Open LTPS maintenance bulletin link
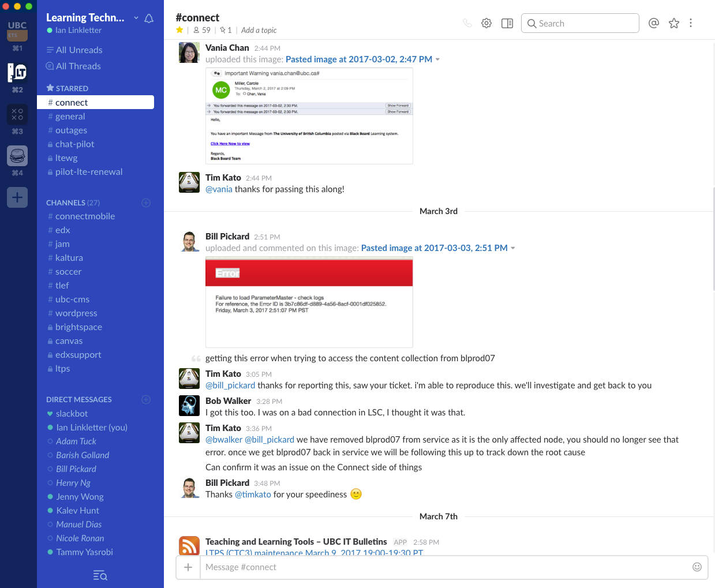The height and width of the screenshot is (588, 715). click(x=315, y=552)
